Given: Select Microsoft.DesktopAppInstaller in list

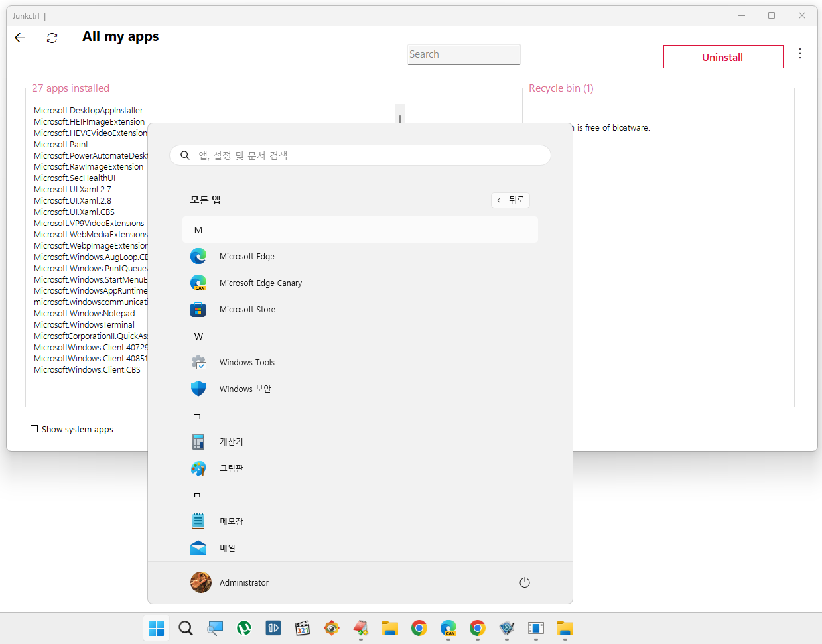Looking at the screenshot, I should [x=88, y=111].
